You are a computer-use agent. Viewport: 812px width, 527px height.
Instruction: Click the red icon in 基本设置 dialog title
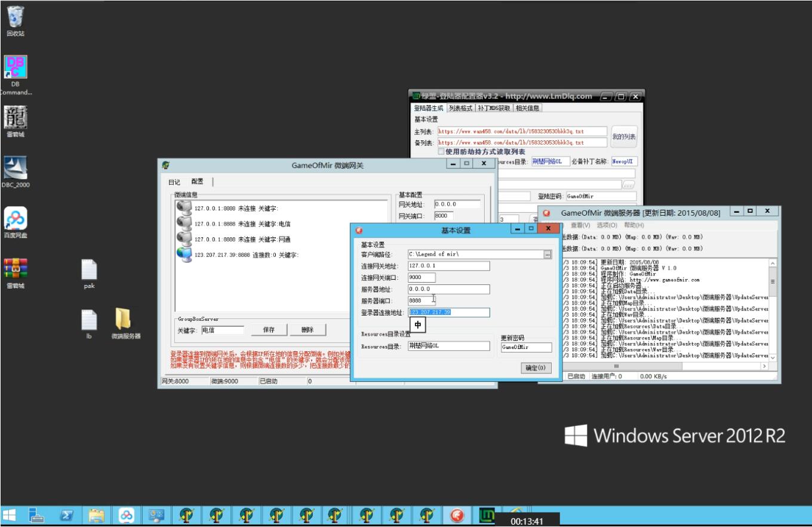point(359,230)
